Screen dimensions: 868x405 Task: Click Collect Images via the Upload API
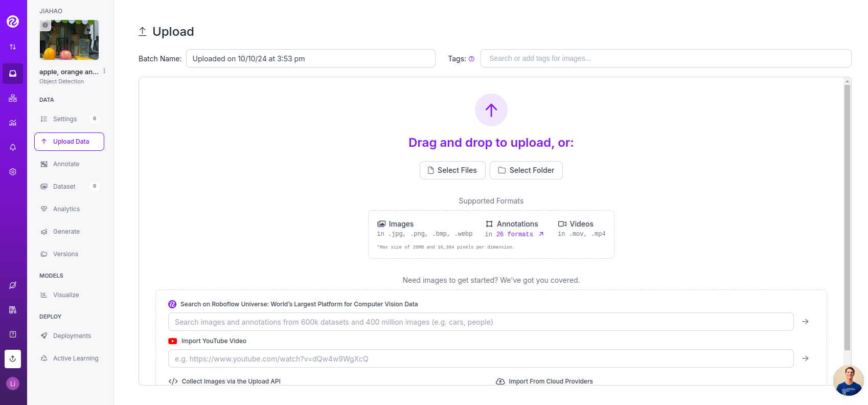tap(224, 381)
